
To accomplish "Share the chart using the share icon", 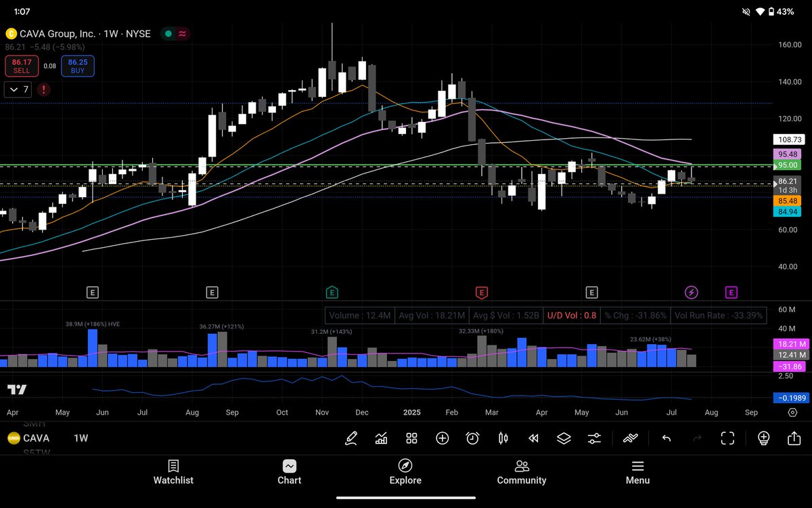I will (794, 438).
